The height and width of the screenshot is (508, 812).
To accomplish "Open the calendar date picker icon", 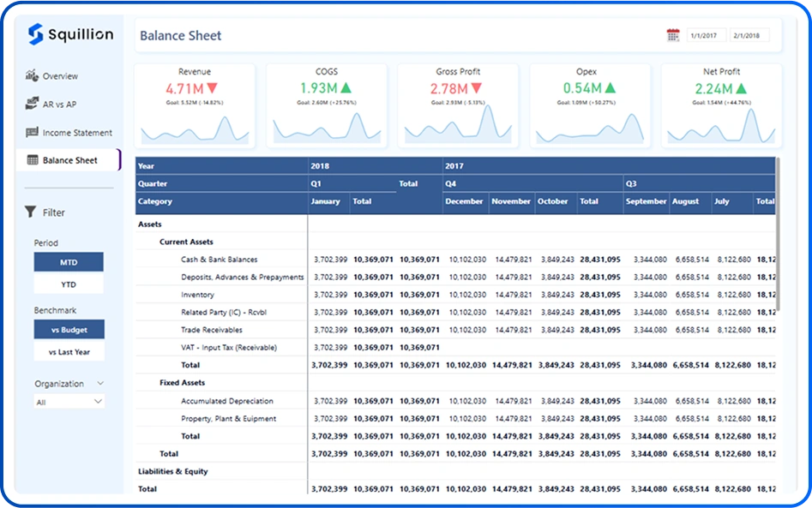I will 673,35.
